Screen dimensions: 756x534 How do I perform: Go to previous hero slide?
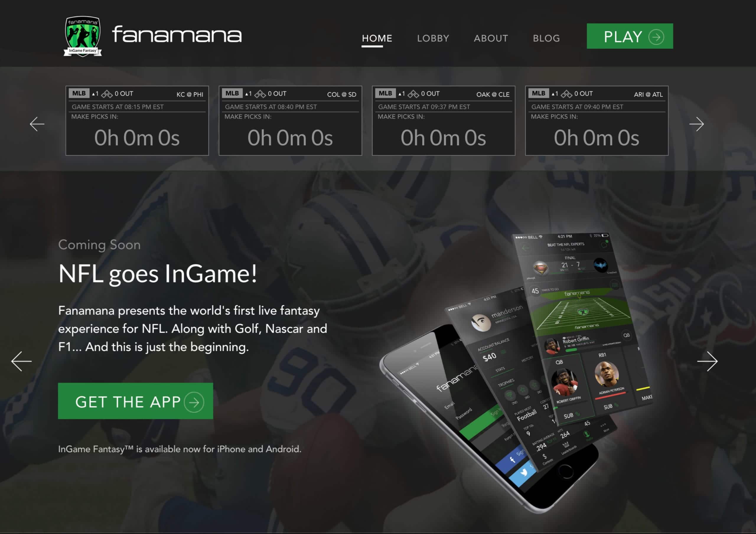(21, 361)
